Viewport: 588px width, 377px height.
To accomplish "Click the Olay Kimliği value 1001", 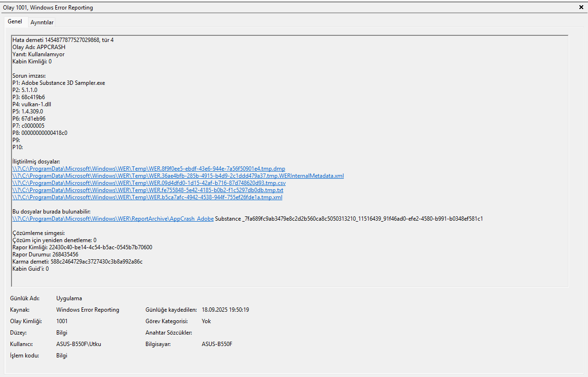I will point(62,321).
